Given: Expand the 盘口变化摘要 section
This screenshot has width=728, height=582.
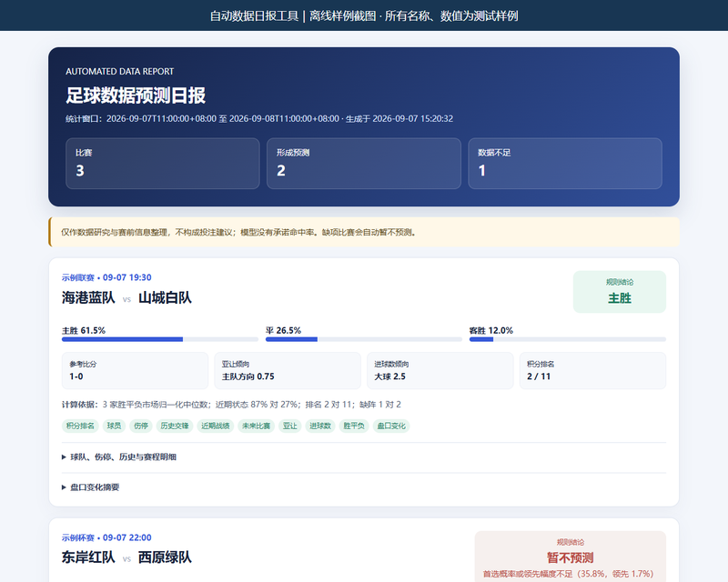Looking at the screenshot, I should click(x=90, y=487).
